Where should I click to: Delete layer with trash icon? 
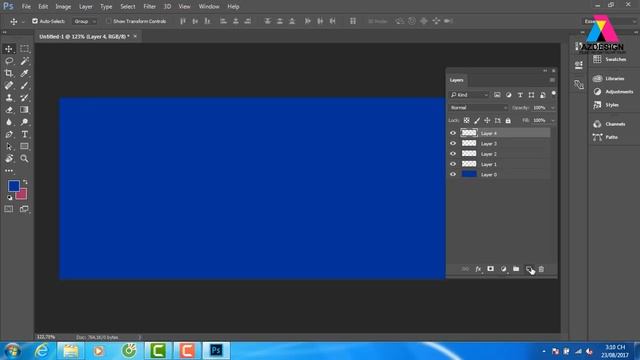point(541,269)
